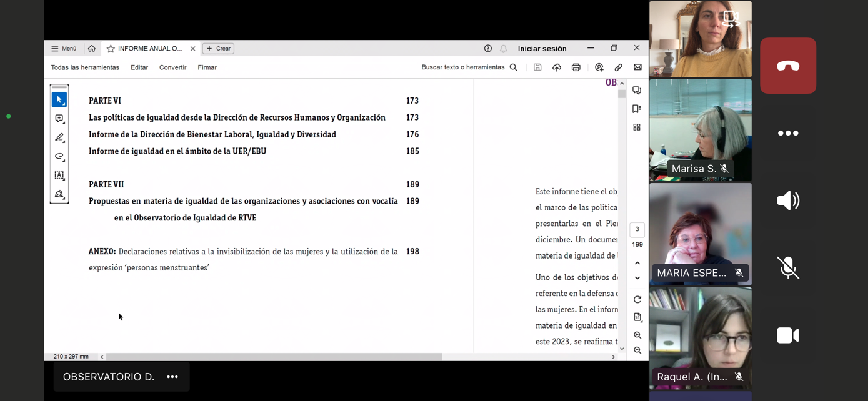This screenshot has height=401, width=868.
Task: Open OBSERVATORIO D. more options dots
Action: pyautogui.click(x=172, y=377)
